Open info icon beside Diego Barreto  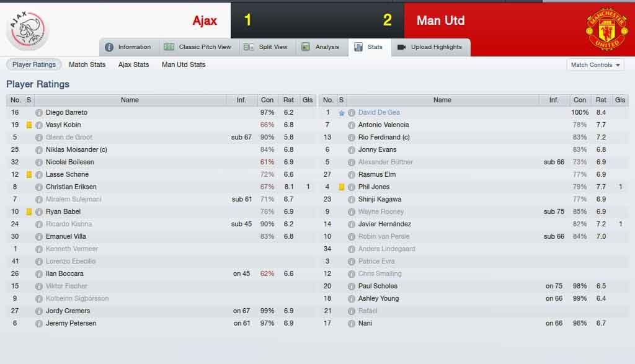click(39, 113)
